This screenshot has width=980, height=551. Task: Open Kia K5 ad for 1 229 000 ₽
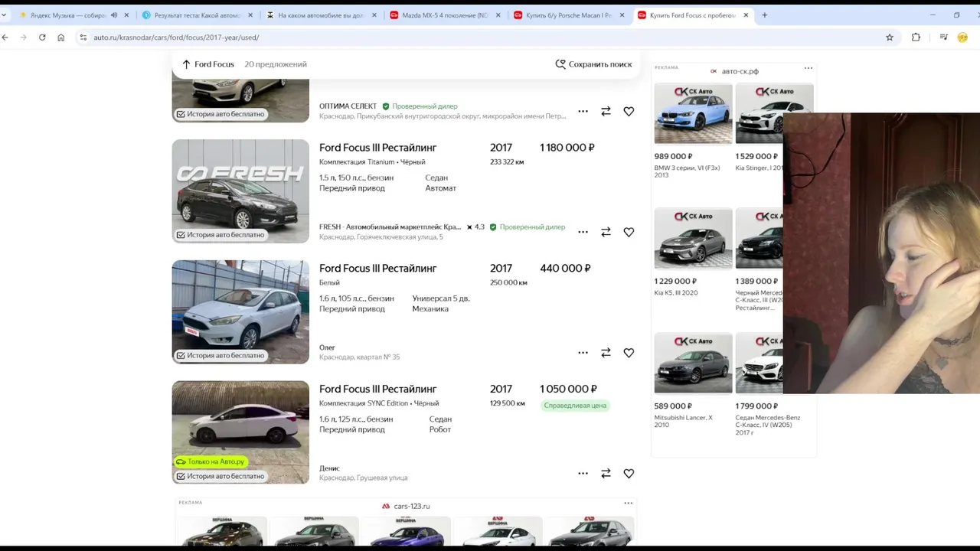(x=693, y=238)
